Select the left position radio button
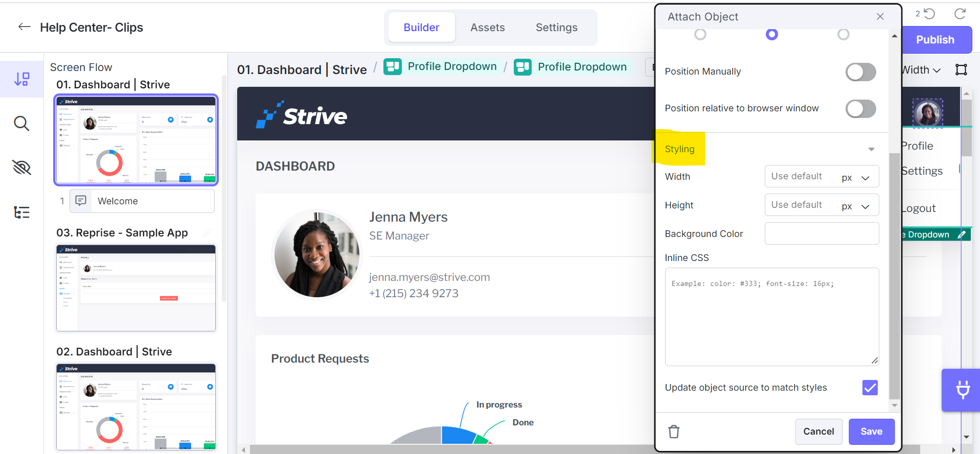The width and height of the screenshot is (980, 454). [x=700, y=34]
